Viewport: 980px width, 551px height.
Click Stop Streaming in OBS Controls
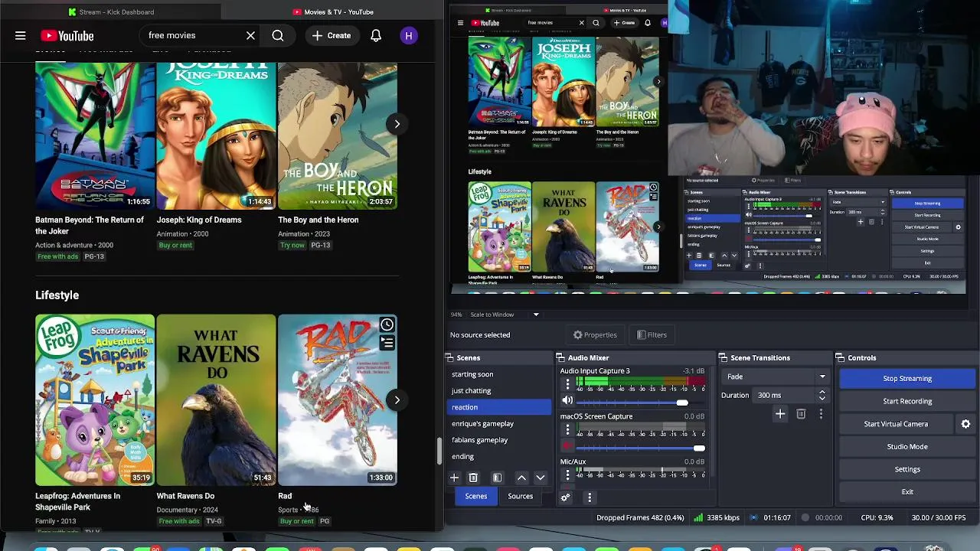(x=907, y=378)
